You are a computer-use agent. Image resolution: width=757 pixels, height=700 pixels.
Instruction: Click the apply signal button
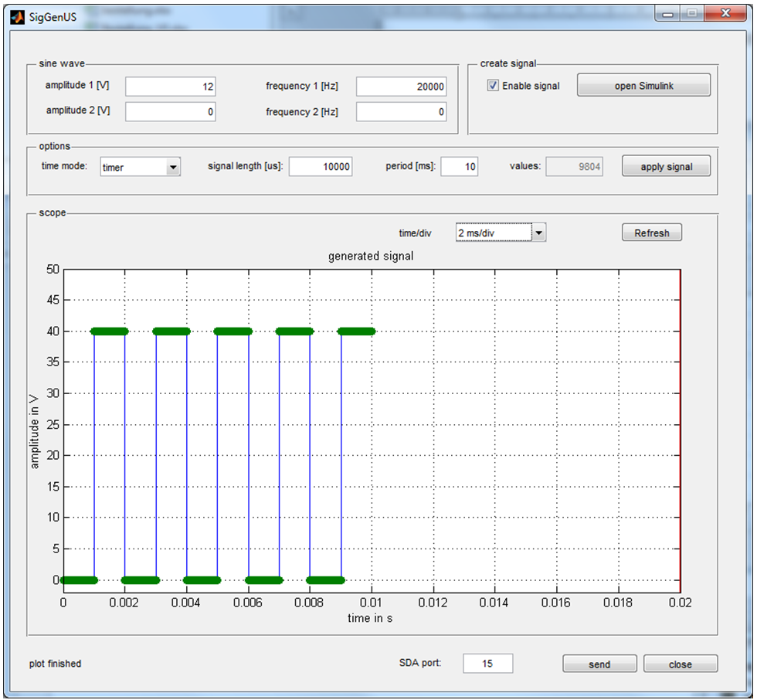coord(666,167)
